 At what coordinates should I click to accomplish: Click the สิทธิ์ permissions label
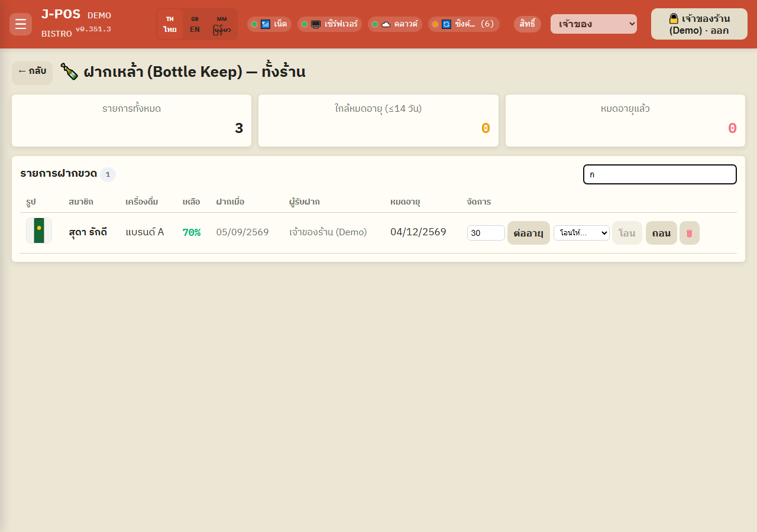[x=528, y=24]
